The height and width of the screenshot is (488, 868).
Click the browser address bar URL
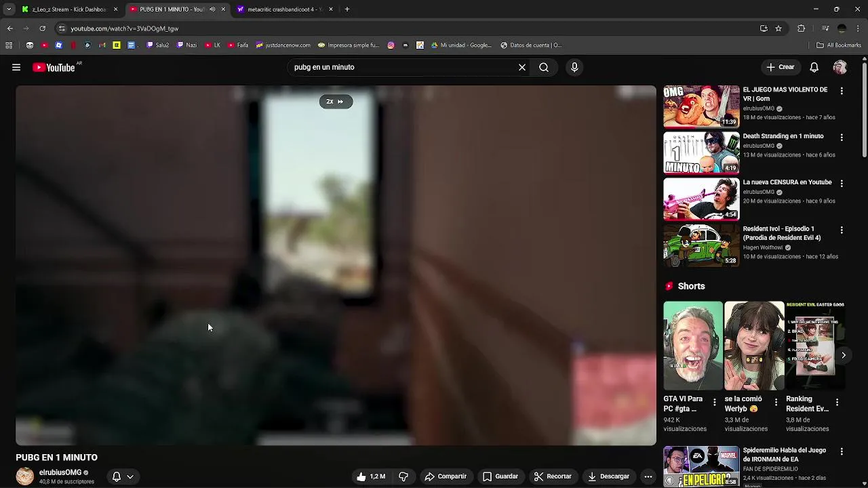[x=124, y=28]
